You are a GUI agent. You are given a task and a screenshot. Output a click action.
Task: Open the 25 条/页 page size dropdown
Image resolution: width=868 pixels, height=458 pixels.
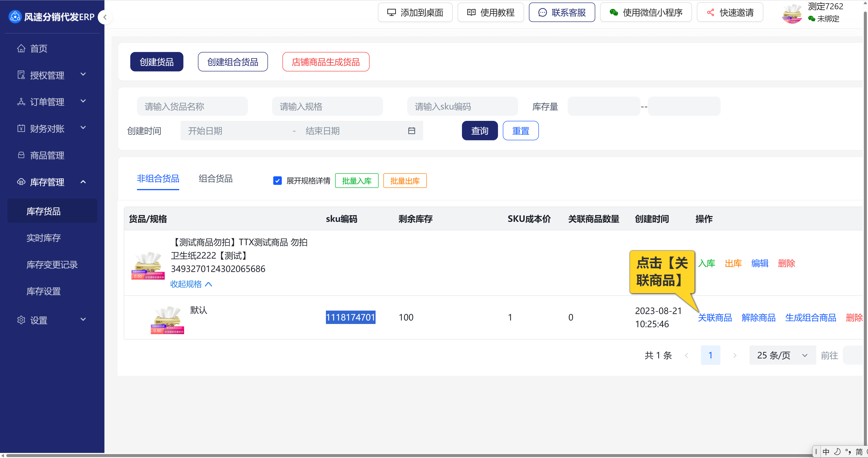click(782, 355)
